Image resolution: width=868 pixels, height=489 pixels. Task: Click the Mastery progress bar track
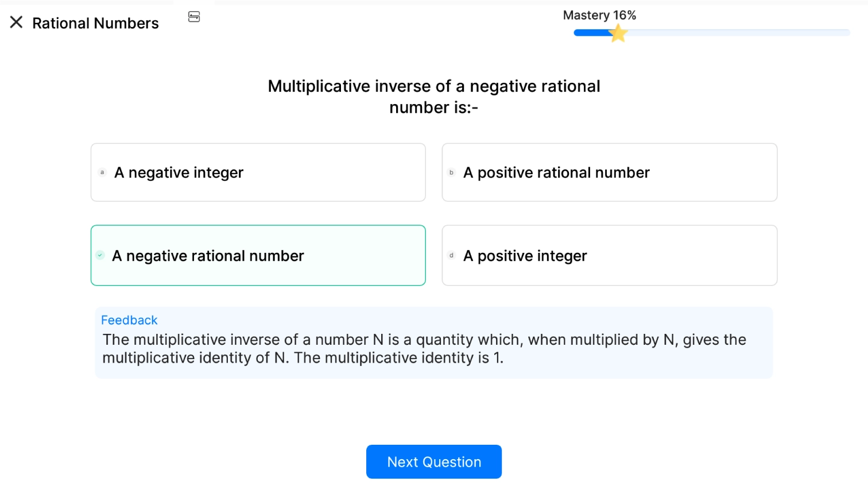tap(712, 33)
